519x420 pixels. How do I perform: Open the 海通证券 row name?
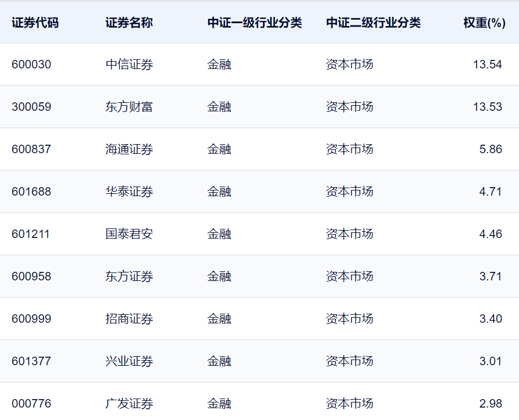tap(129, 149)
